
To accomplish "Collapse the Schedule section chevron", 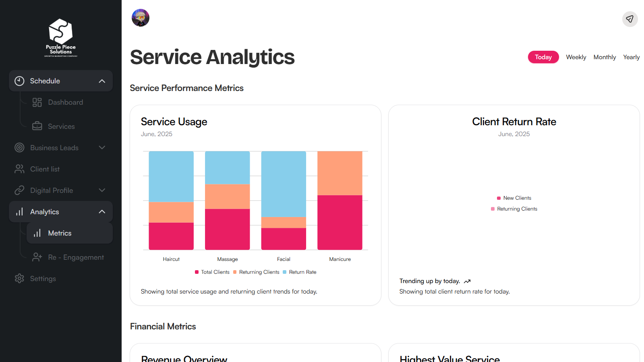I will [x=102, y=81].
